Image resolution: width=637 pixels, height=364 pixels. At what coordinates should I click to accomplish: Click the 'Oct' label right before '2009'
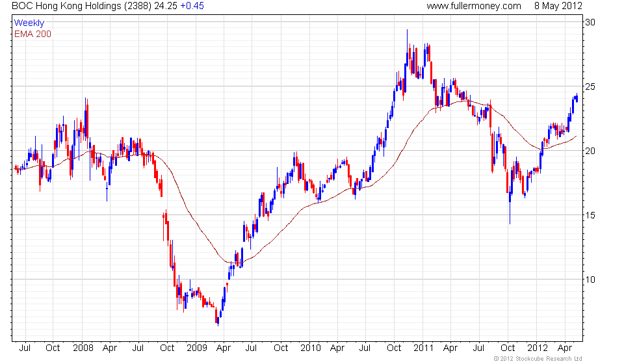167,348
